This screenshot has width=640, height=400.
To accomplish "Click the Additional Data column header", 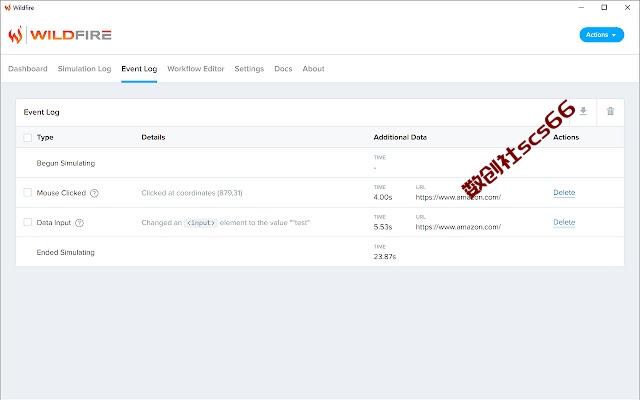I will 400,137.
